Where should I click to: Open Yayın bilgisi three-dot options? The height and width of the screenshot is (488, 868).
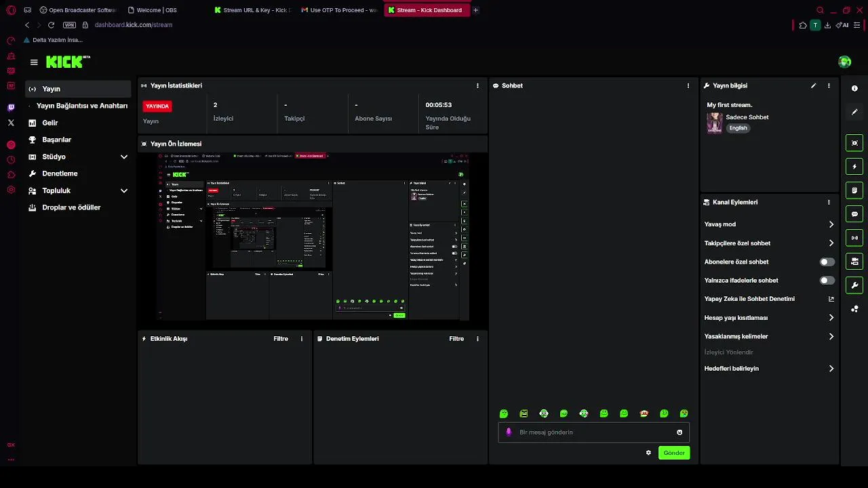[829, 86]
